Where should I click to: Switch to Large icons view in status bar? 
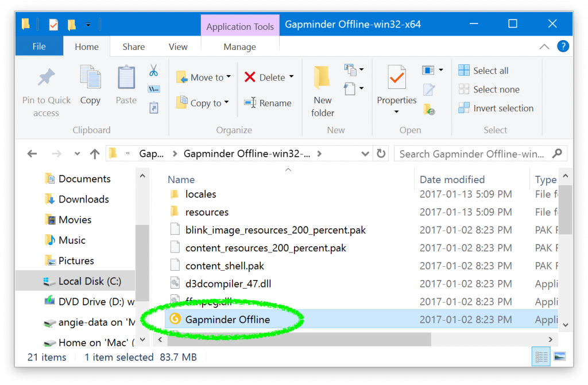coord(560,356)
